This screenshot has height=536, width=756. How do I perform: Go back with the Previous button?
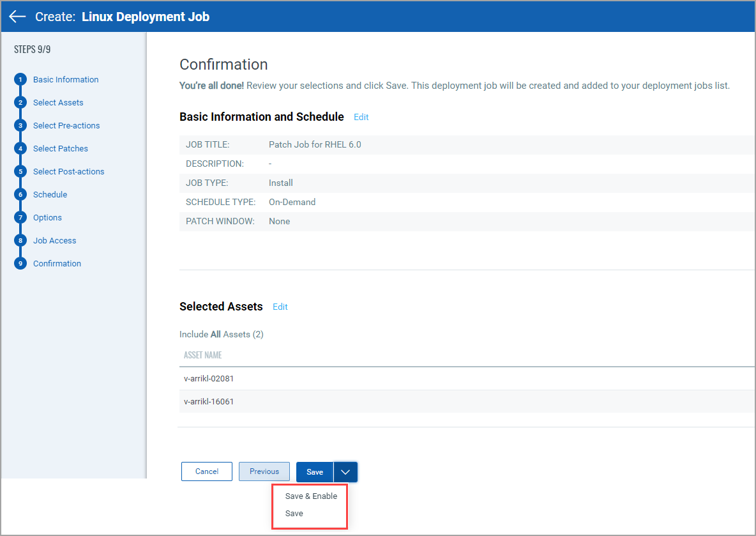tap(264, 471)
